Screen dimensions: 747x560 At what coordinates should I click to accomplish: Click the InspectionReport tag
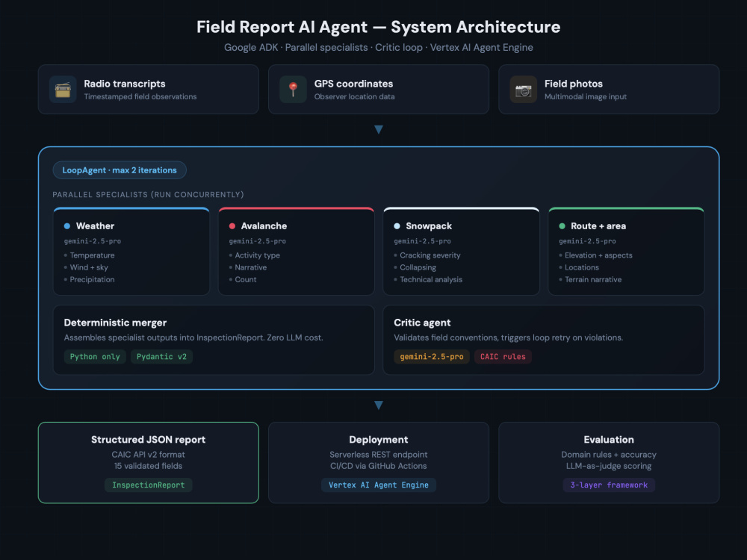148,485
